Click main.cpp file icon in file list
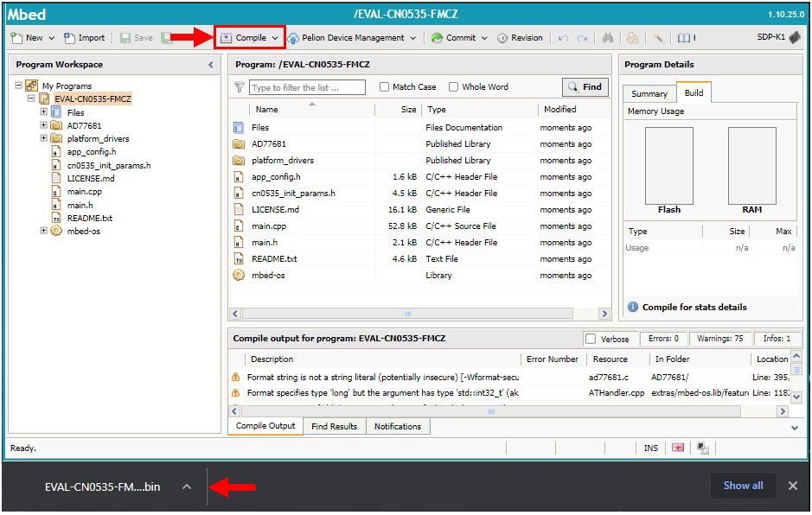This screenshot has width=812, height=515. click(x=238, y=226)
